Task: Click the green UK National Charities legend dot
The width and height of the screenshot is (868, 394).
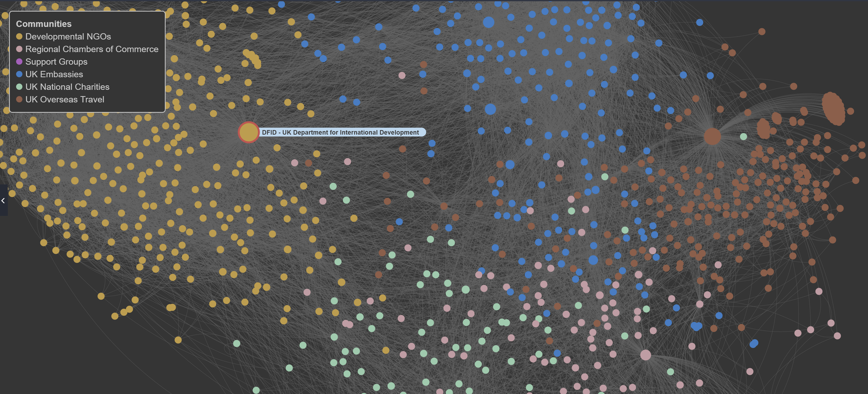Action: (19, 87)
